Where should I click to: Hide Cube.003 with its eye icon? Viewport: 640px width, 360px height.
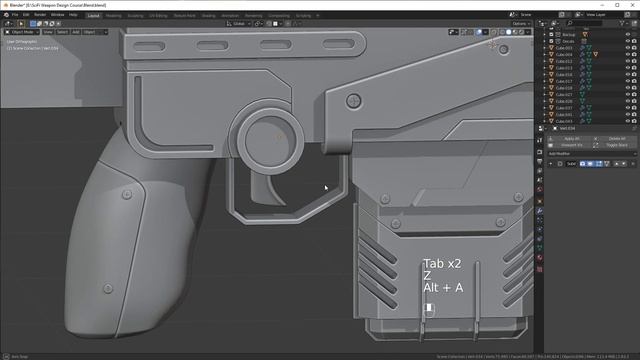(628, 48)
